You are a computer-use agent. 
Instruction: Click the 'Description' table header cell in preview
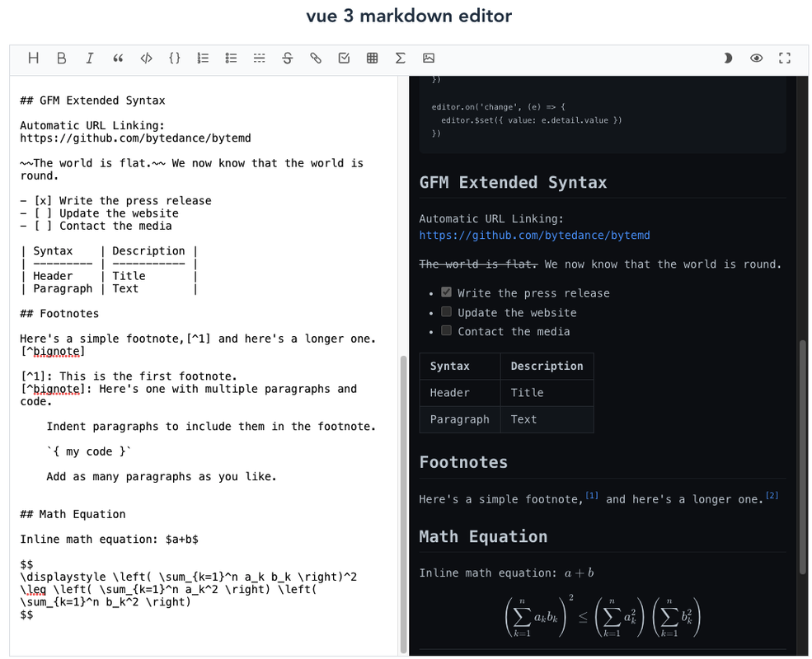[547, 367]
